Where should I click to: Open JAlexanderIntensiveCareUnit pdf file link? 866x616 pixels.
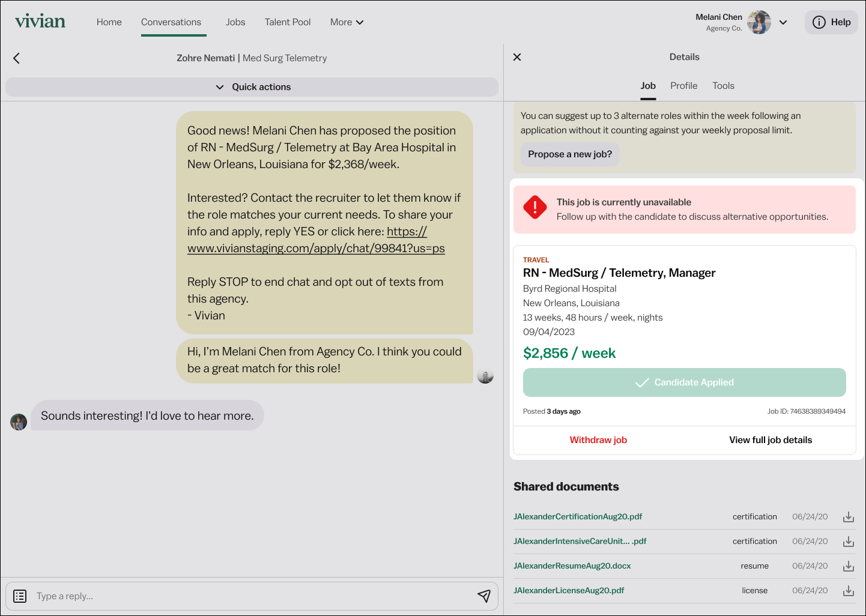pyautogui.click(x=580, y=541)
